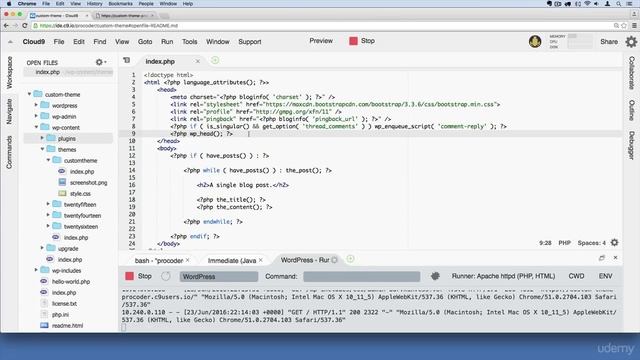Click the tab list icon left of index.php
640x360 pixels.
tap(127, 60)
